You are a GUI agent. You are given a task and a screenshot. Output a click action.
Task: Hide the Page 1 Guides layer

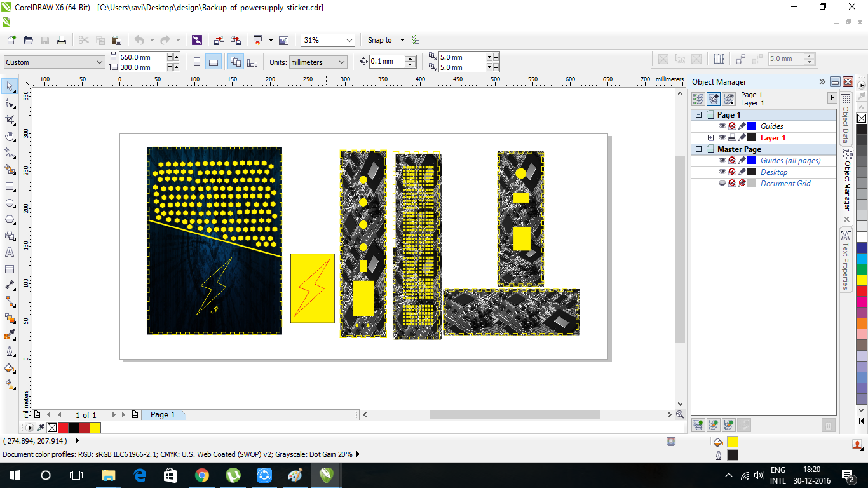click(x=722, y=126)
